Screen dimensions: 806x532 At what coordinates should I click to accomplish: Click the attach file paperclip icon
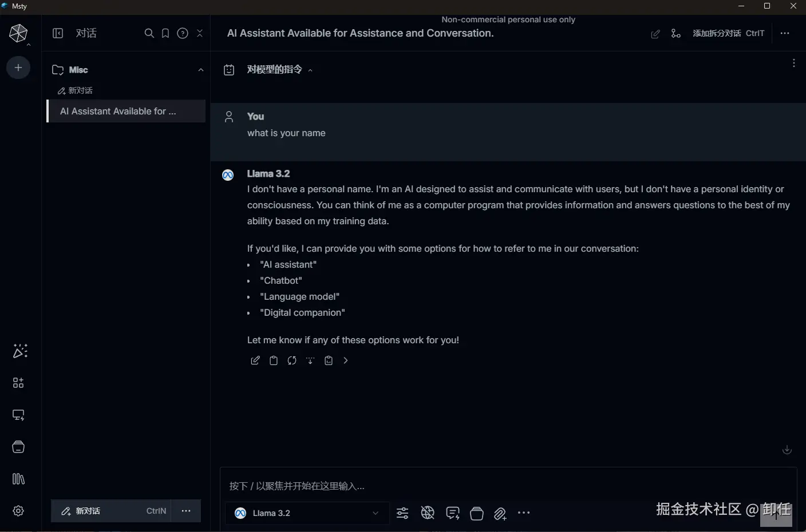click(500, 514)
